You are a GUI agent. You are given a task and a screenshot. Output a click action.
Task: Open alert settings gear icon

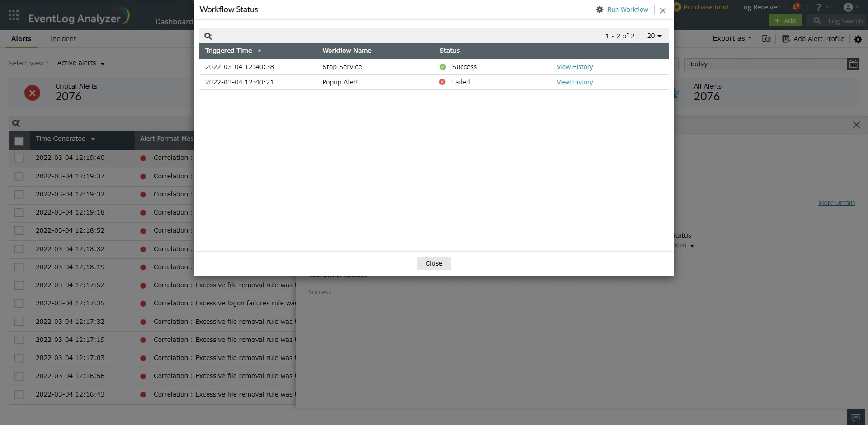pyautogui.click(x=858, y=39)
